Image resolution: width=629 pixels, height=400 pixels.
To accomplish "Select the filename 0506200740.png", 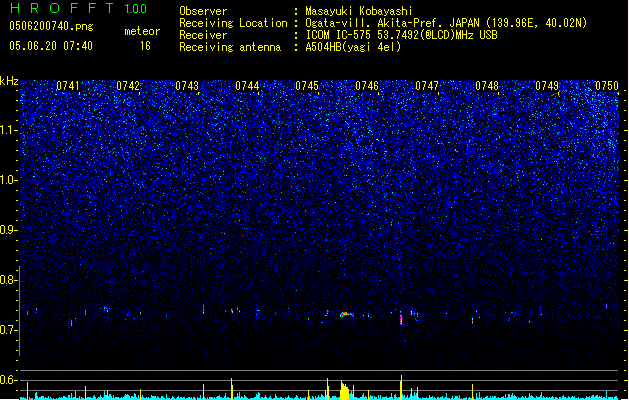I will click(51, 26).
